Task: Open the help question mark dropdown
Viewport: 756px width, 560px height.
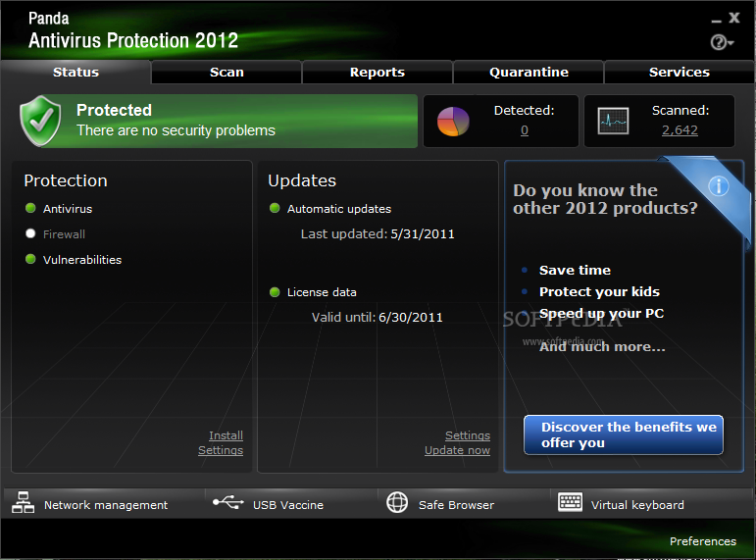Action: tap(722, 42)
